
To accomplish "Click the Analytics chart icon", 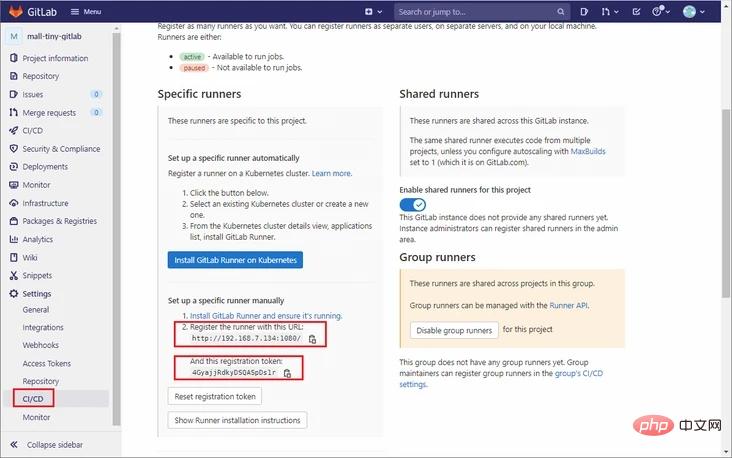I will coord(14,239).
